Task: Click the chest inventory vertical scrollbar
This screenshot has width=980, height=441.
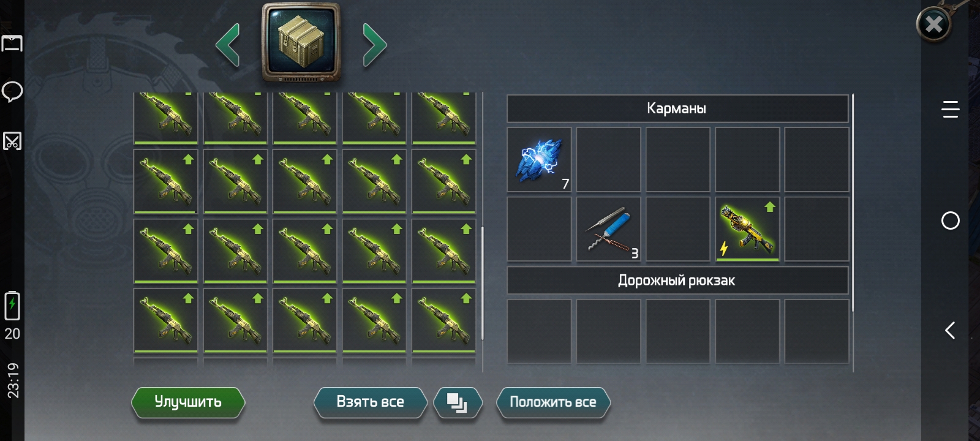Action: point(483,283)
